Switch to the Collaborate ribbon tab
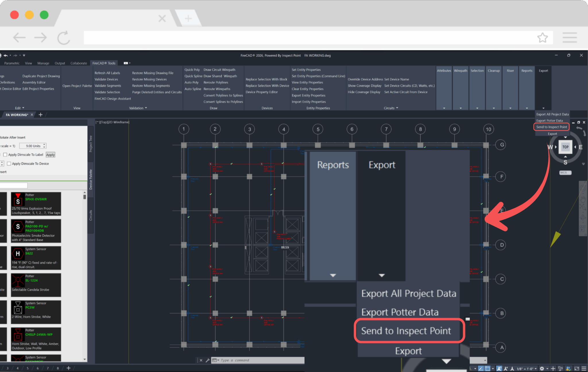 click(x=79, y=63)
